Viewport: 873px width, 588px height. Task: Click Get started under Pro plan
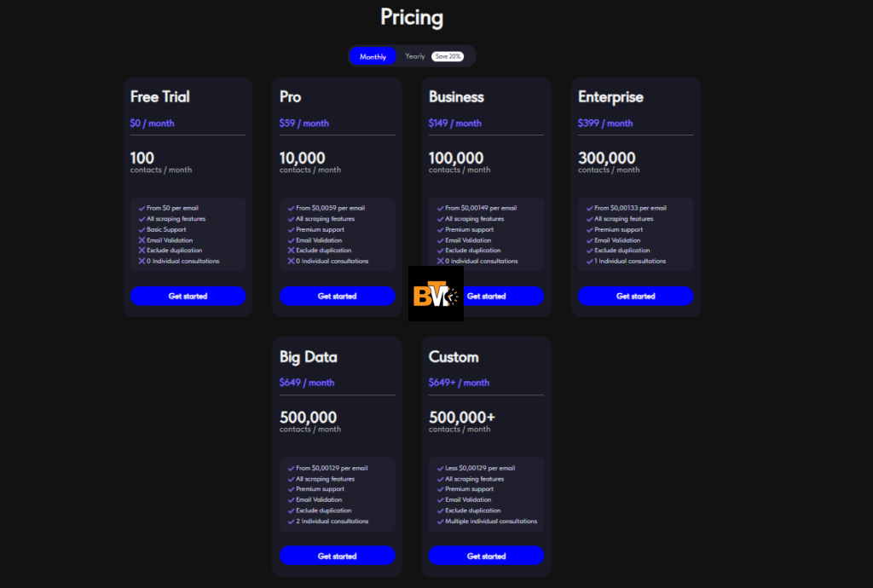tap(337, 296)
